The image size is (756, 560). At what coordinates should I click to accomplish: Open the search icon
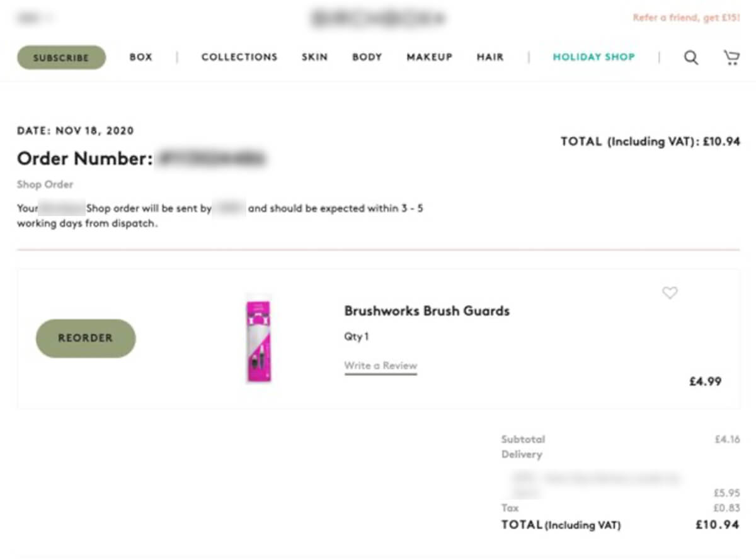click(690, 57)
